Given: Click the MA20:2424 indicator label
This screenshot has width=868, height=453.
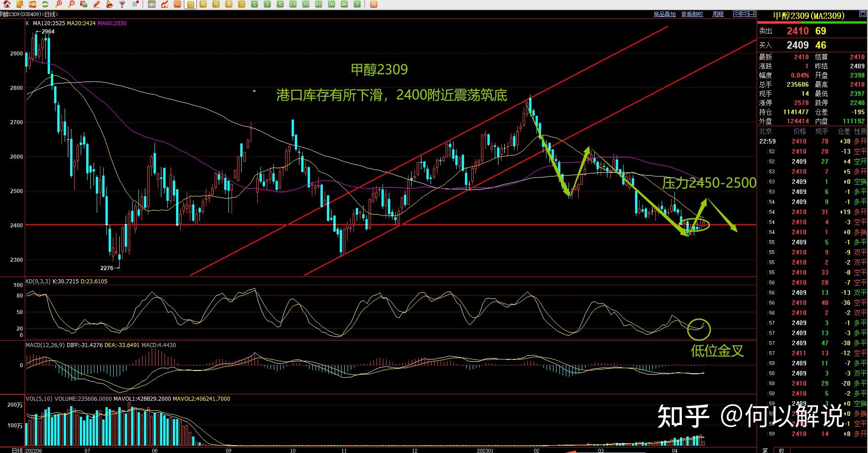Looking at the screenshot, I should 81,23.
